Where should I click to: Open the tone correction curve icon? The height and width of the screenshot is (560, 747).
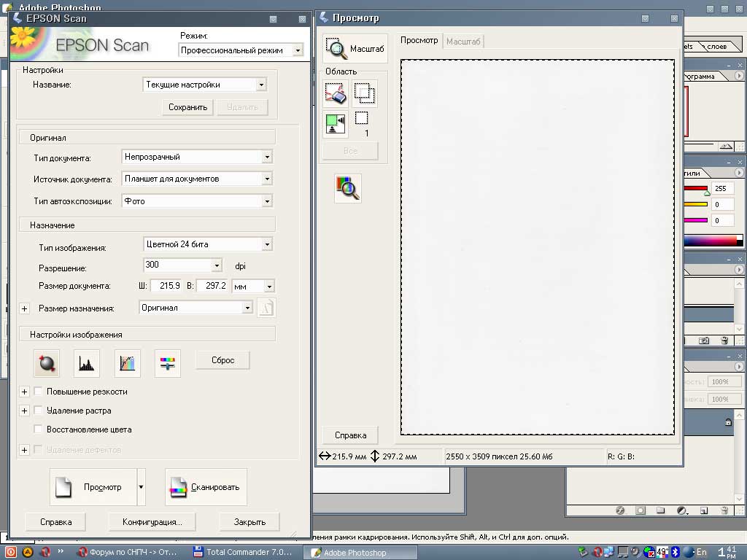127,363
